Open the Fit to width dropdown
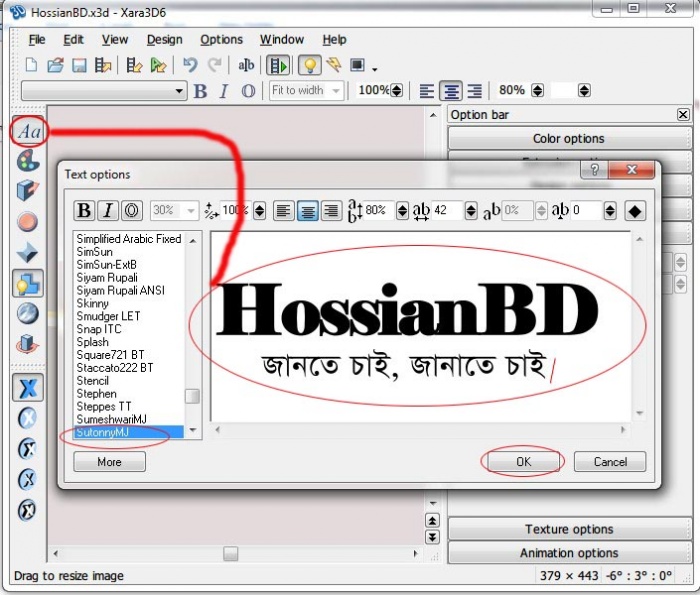Viewport: 700px width, 595px height. (x=336, y=91)
